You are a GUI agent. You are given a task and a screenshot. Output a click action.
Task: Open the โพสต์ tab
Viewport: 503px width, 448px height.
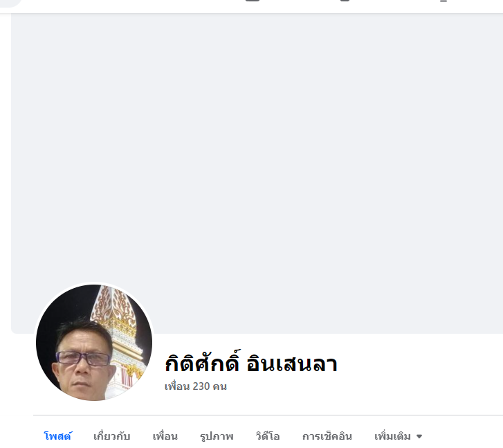[57, 436]
